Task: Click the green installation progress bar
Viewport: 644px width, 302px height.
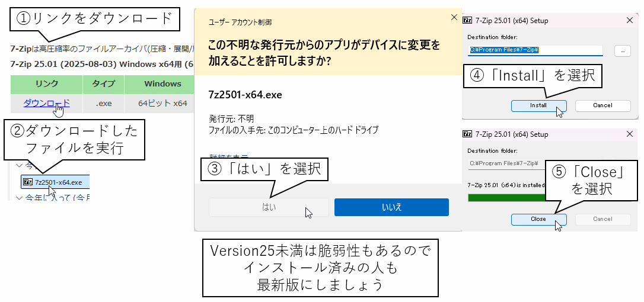Action: pyautogui.click(x=507, y=198)
